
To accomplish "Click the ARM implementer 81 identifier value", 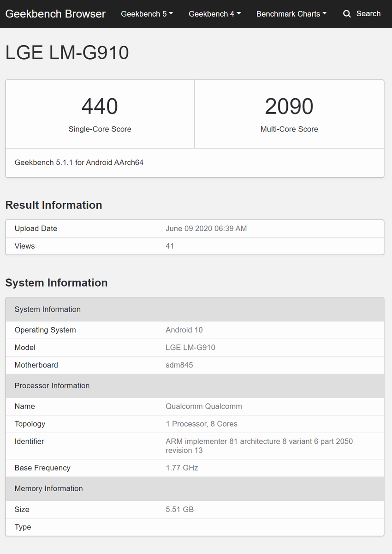I will pyautogui.click(x=259, y=446).
